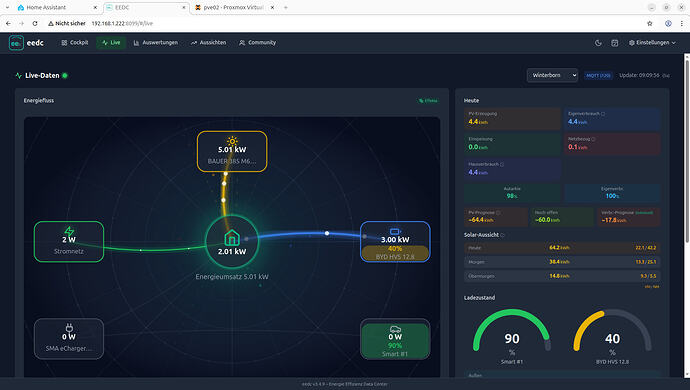Click the Verbr.-Prognose ~17.8 kWh tile

628,217
